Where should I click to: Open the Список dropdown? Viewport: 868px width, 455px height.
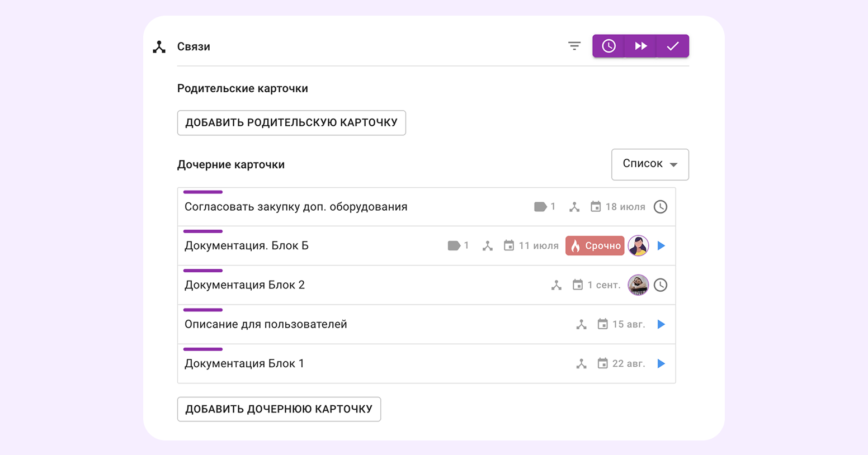click(x=650, y=164)
